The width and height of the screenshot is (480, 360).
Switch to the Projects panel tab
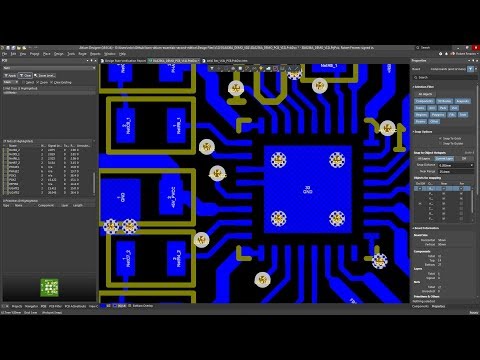click(x=17, y=306)
